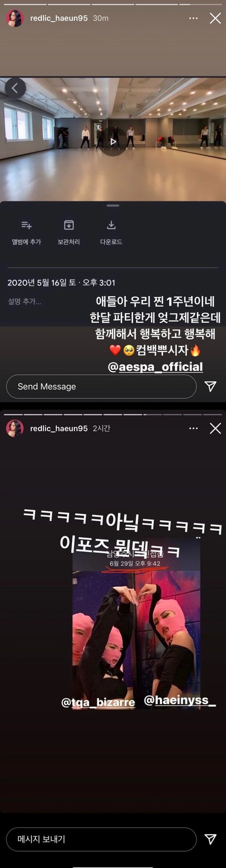Focus the Send Message input field
This screenshot has width=226, height=868.
click(101, 386)
